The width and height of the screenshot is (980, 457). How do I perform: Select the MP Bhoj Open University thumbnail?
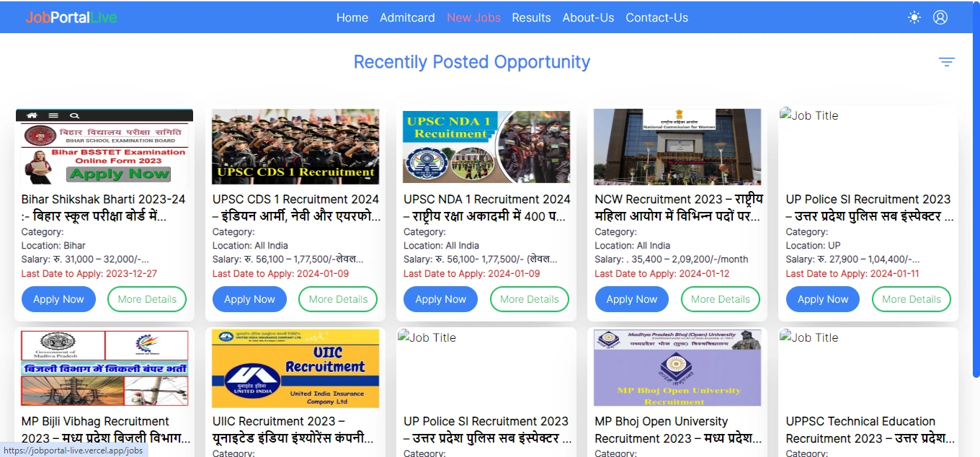coord(677,368)
